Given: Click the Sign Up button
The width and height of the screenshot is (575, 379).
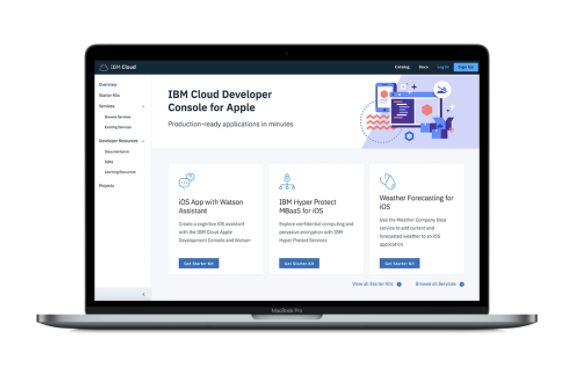Looking at the screenshot, I should (466, 67).
